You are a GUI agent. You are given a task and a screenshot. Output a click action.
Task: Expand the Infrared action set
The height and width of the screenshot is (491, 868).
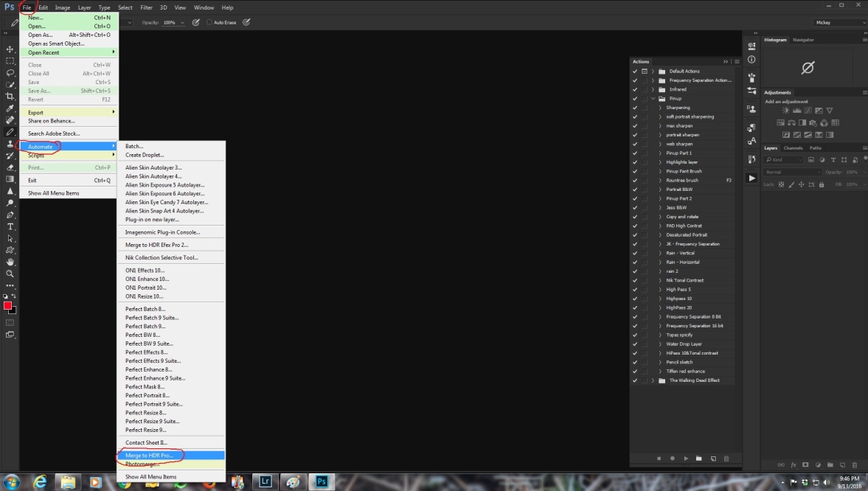(x=653, y=90)
